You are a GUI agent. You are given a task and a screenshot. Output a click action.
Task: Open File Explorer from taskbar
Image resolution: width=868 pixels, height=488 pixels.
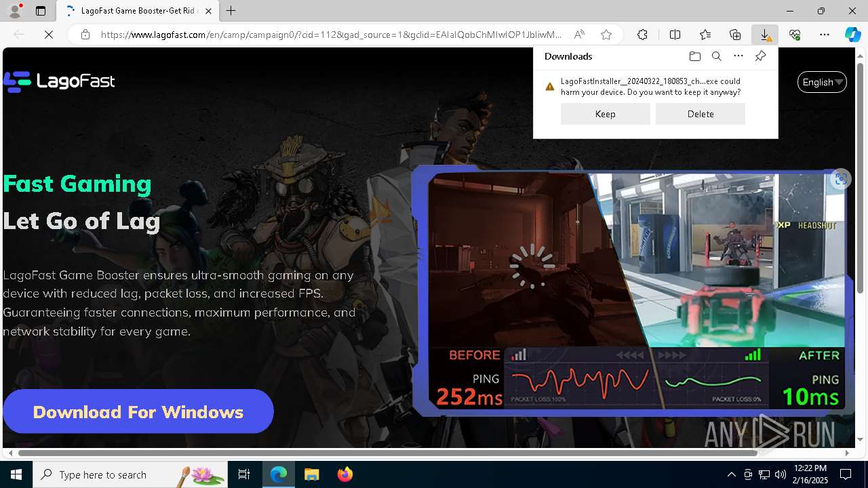(311, 474)
